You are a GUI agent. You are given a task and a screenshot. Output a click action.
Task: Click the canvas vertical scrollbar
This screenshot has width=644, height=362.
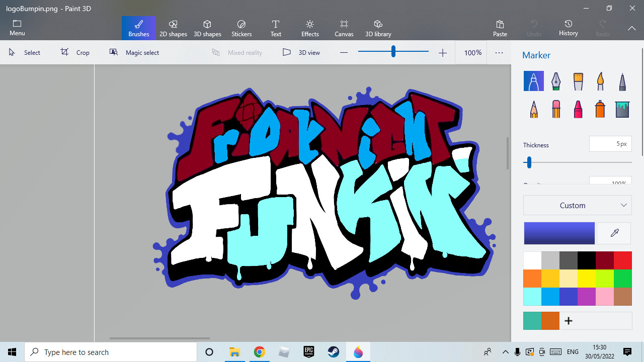coord(507,153)
